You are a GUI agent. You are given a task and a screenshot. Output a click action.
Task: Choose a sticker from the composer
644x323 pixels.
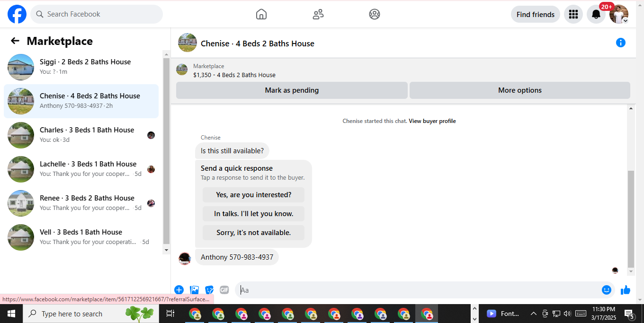[x=209, y=290]
